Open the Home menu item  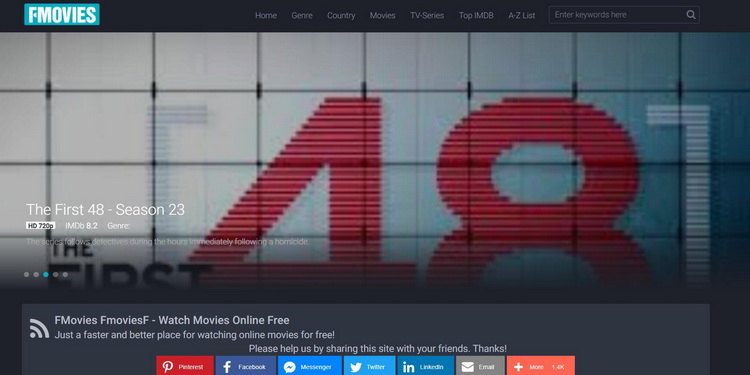(x=266, y=15)
